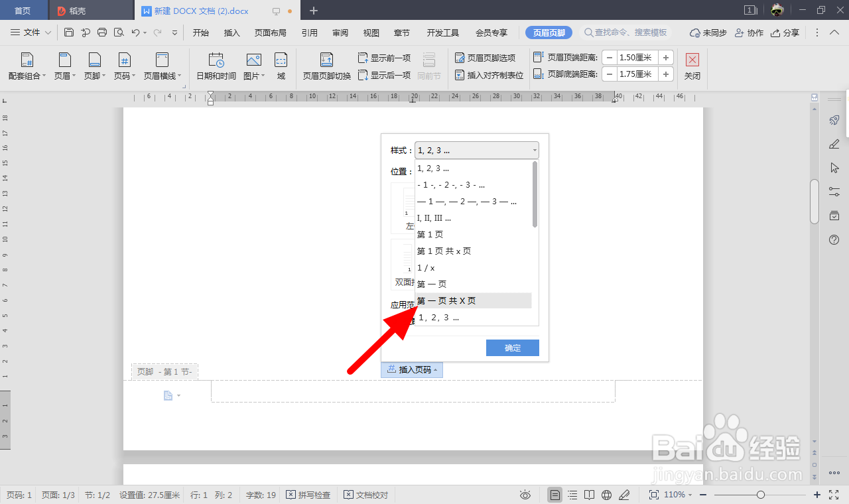This screenshot has width=849, height=504.
Task: Switch to web layout globe icon
Action: [606, 495]
